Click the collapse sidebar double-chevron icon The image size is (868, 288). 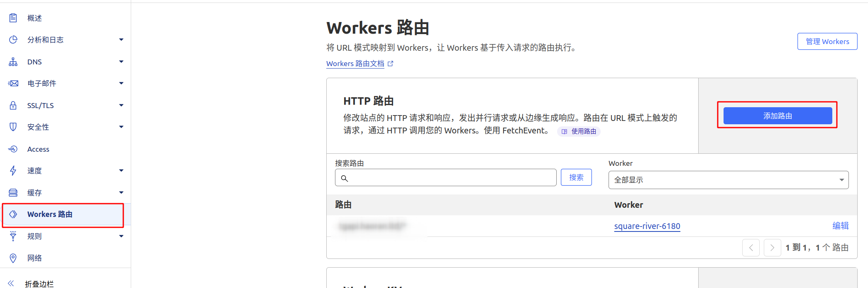coord(11,283)
